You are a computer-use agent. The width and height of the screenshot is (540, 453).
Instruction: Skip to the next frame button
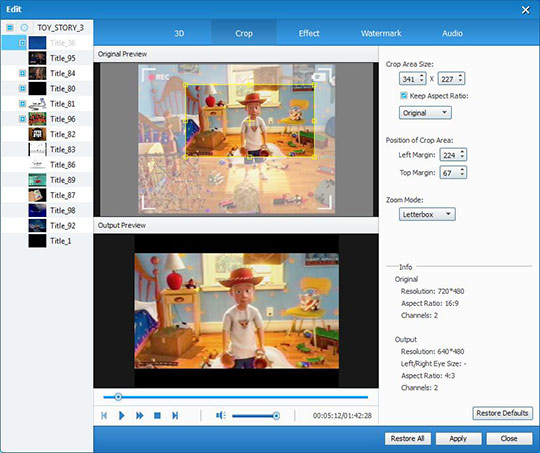(175, 416)
